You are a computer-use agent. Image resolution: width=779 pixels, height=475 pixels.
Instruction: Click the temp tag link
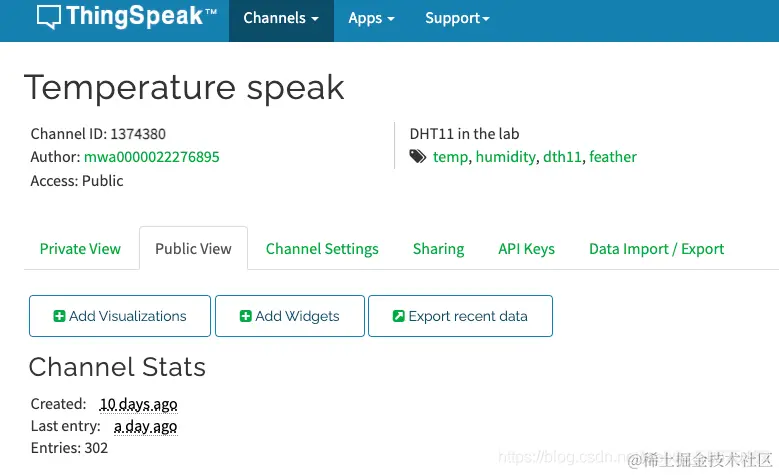(x=450, y=157)
